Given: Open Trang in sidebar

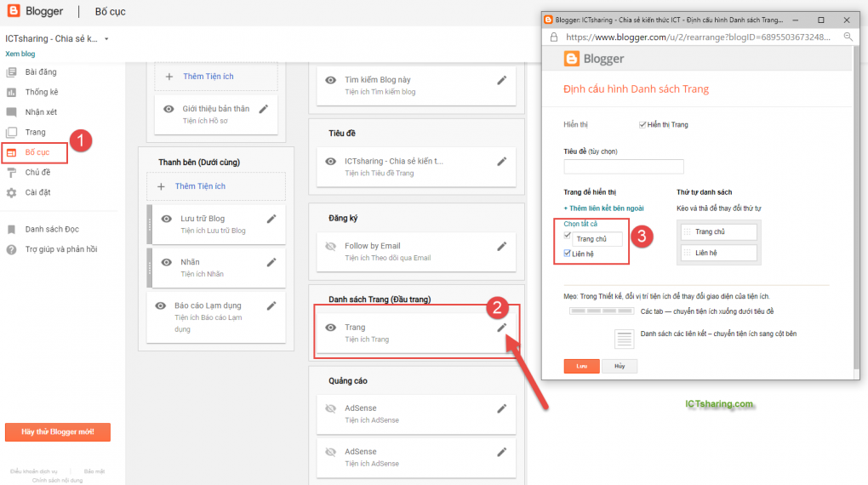Looking at the screenshot, I should [36, 132].
